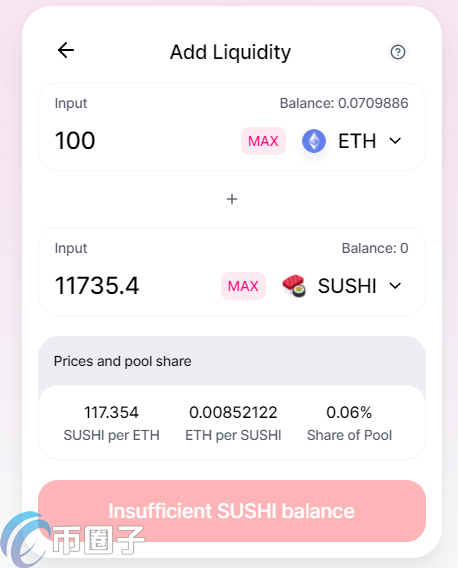Click the 0.06% Share of Pool value

pos(349,412)
